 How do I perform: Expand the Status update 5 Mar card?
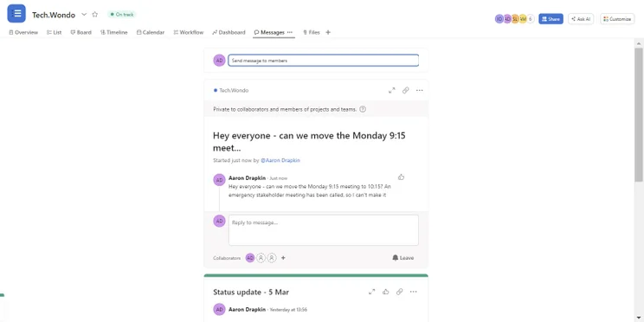click(x=371, y=292)
